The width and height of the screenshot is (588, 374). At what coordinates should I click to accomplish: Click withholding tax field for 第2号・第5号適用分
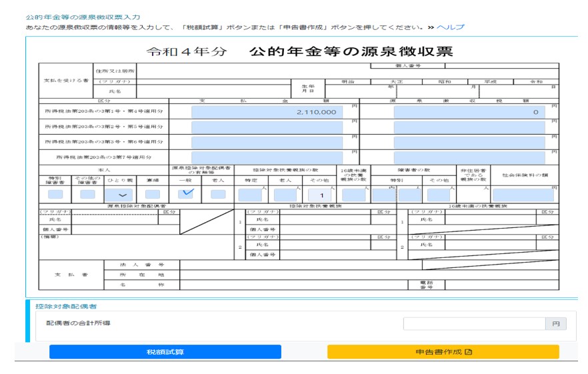point(469,127)
